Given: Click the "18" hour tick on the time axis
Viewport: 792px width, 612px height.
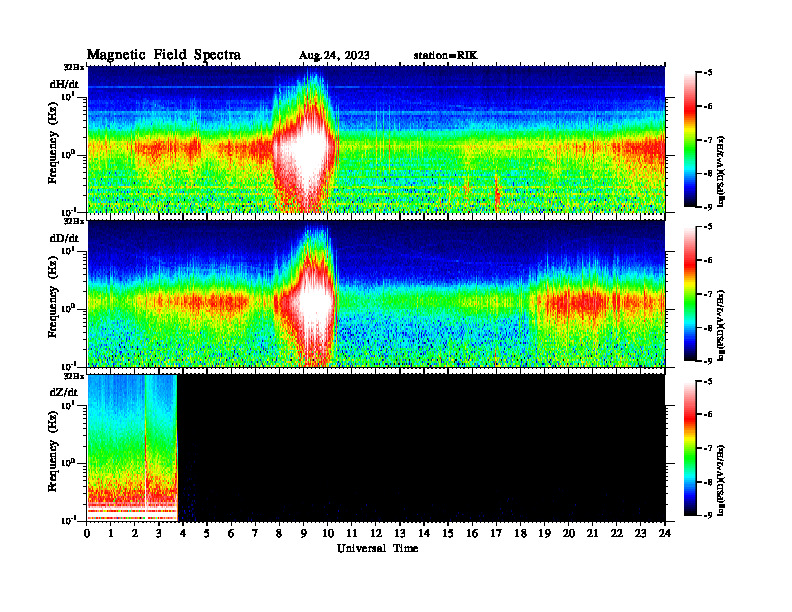Looking at the screenshot, I should [x=520, y=533].
